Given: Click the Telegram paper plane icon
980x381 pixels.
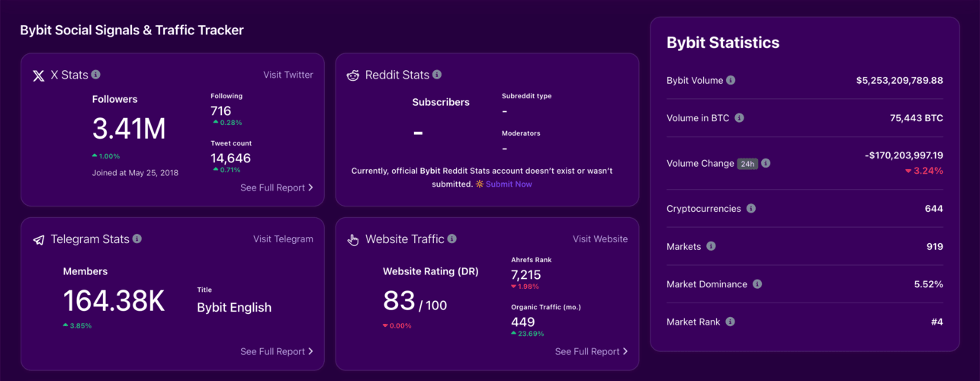Looking at the screenshot, I should [x=39, y=240].
